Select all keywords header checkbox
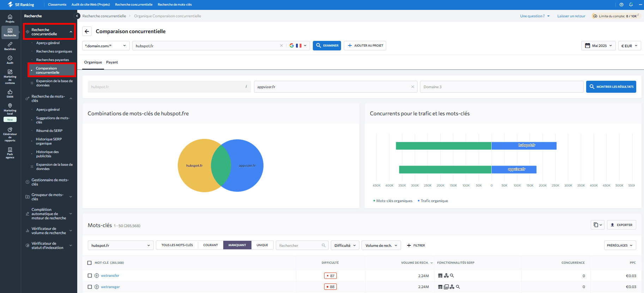 coord(90,263)
